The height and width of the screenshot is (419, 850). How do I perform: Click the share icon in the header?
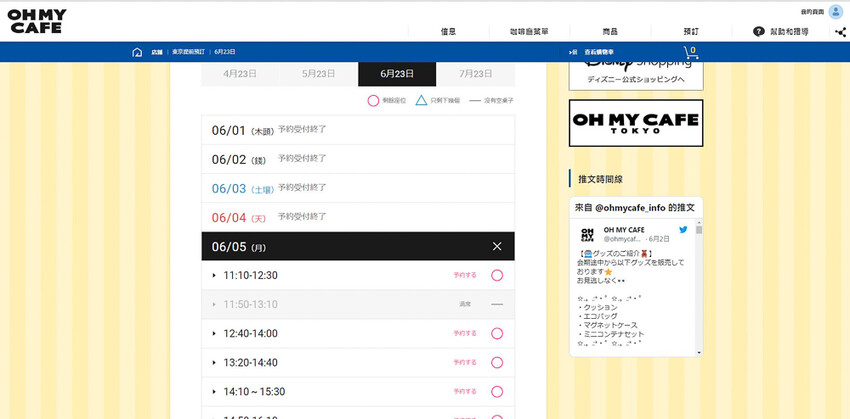[x=839, y=32]
